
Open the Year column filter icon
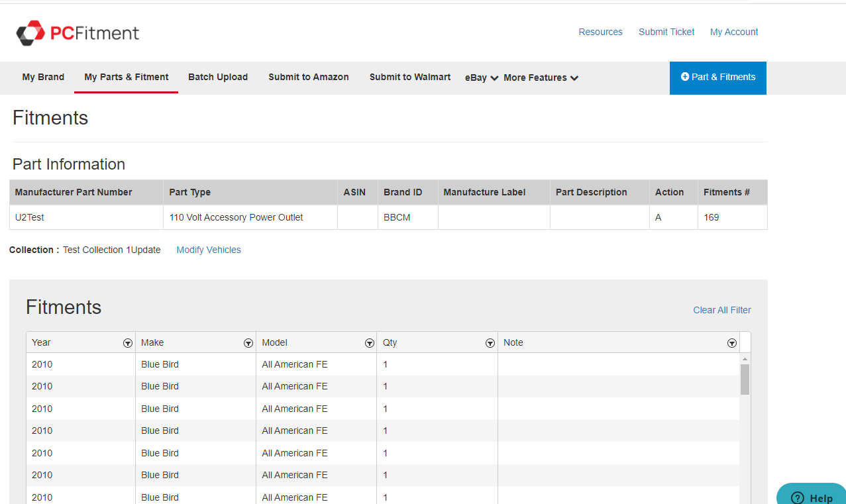point(127,343)
